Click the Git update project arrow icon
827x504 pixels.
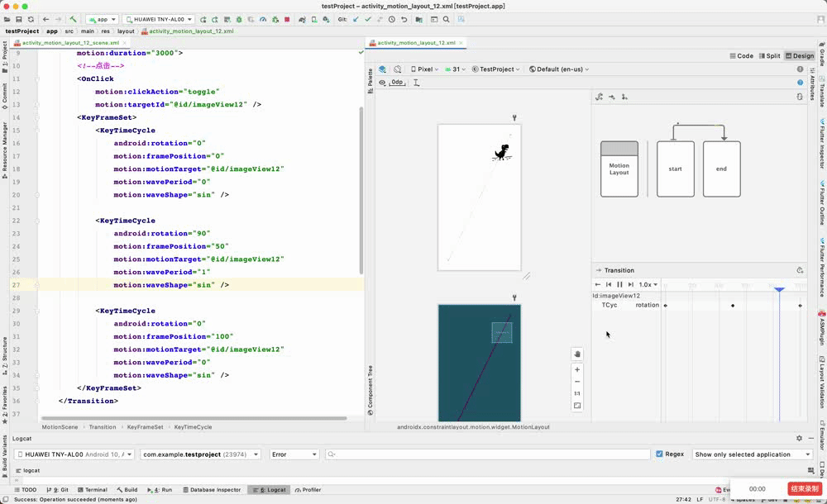(x=356, y=20)
